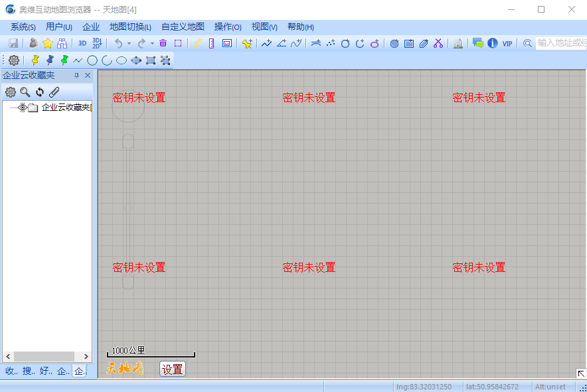Select the add curve tool
587x392 pixels.
[x=296, y=43]
